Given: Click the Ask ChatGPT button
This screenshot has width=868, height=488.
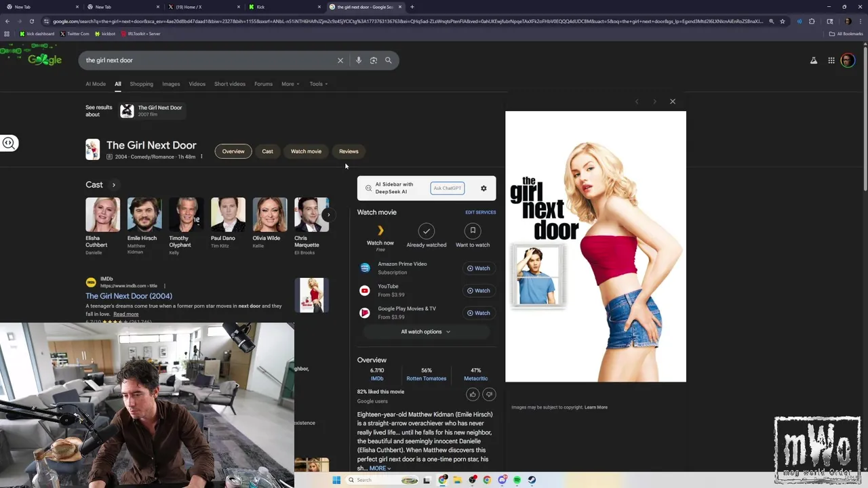Looking at the screenshot, I should tap(448, 188).
